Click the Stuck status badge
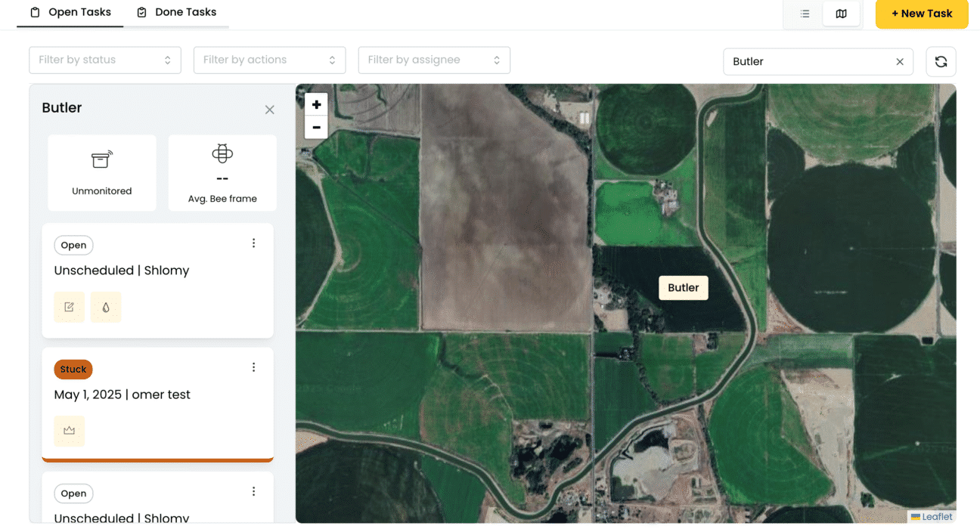Viewport: 980px width, 529px height. [73, 370]
